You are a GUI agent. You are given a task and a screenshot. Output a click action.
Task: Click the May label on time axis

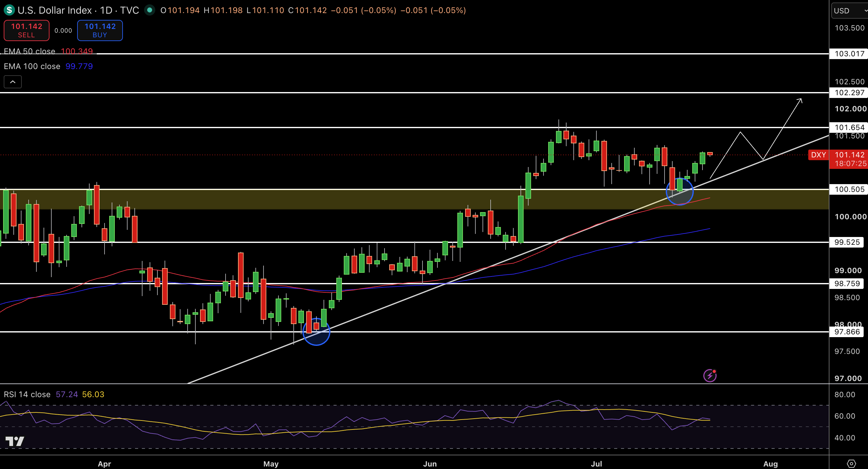pos(271,464)
